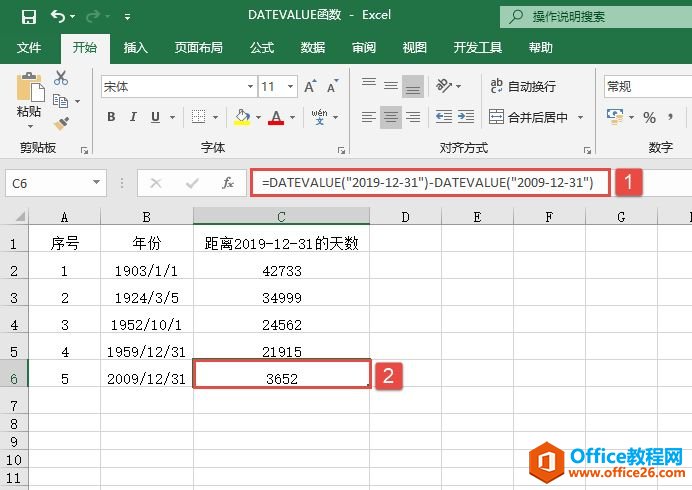This screenshot has width=692, height=490.
Task: Click the Percent Style icon
Action: pyautogui.click(x=649, y=118)
